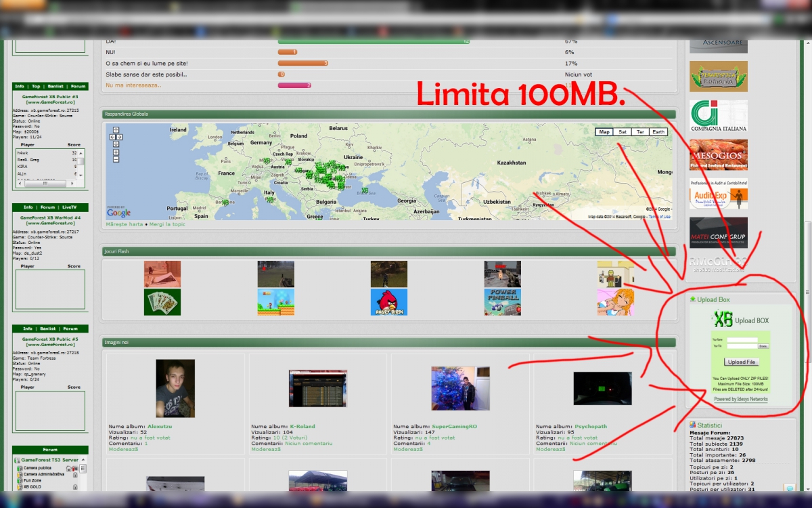812x508 pixels.
Task: Open LiveTV for XB WarMod #4 server
Action: 69,207
